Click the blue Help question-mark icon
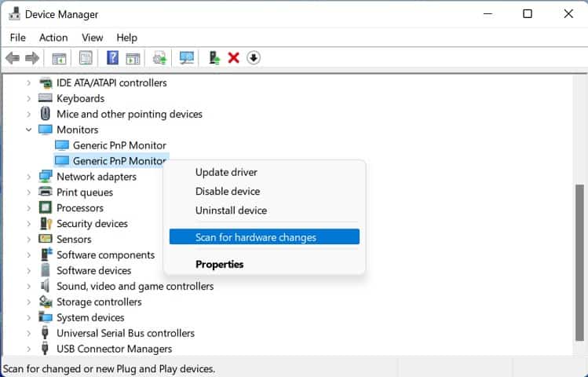 112,58
